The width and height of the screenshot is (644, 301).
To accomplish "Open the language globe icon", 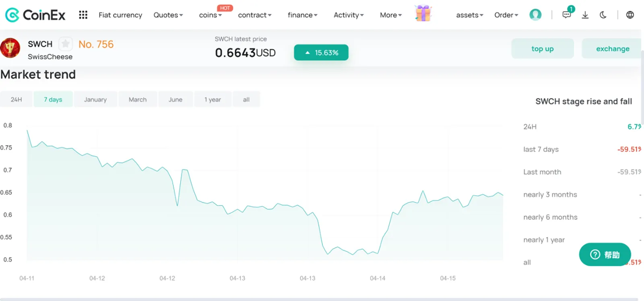I will (x=630, y=15).
